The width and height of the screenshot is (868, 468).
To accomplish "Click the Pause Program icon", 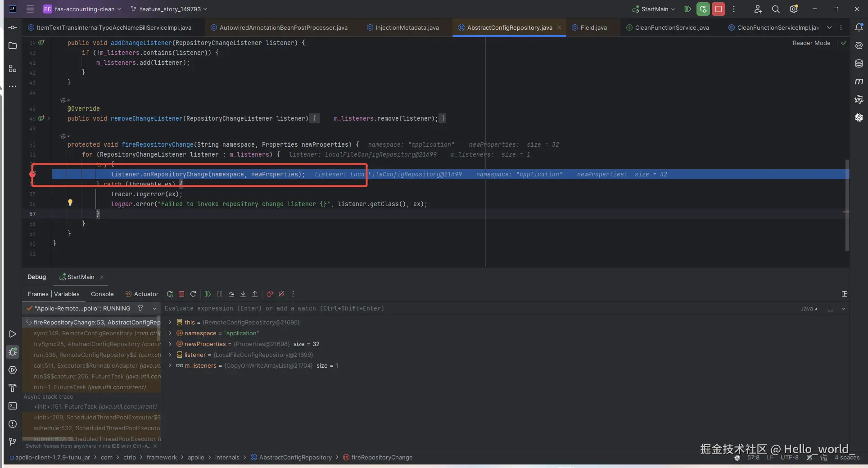I will pyautogui.click(x=220, y=294).
